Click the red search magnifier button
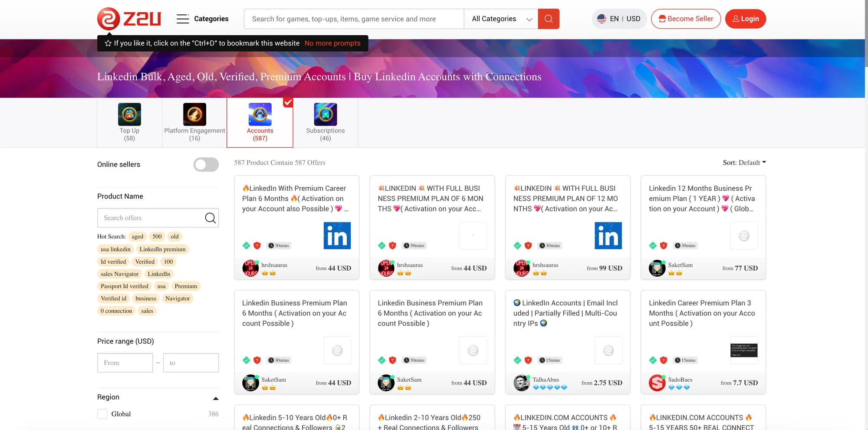Screen dimensions: 868x430 point(549,19)
